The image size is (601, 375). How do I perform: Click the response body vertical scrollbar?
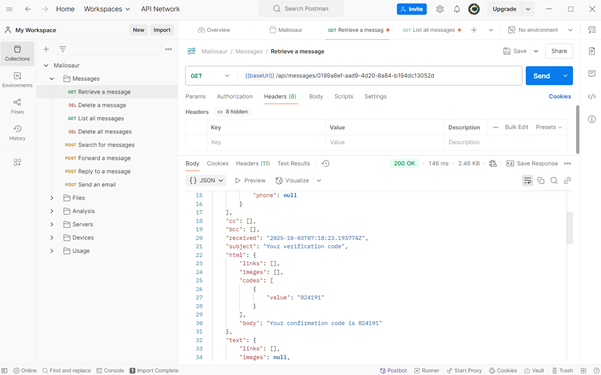pyautogui.click(x=570, y=228)
